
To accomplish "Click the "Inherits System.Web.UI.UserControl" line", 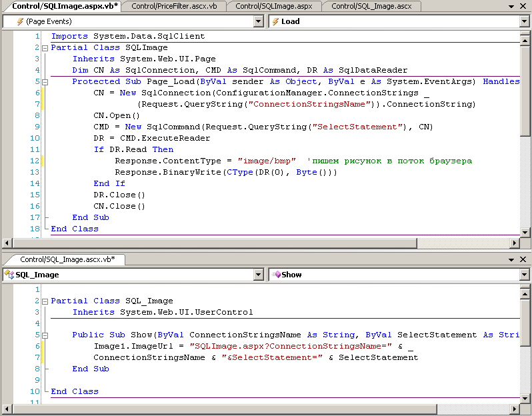I will point(163,312).
